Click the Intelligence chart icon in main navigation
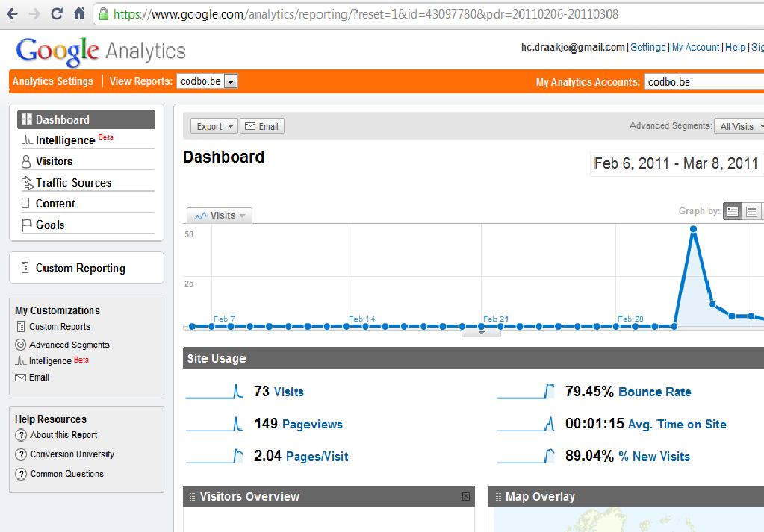This screenshot has height=532, width=764. [x=27, y=140]
